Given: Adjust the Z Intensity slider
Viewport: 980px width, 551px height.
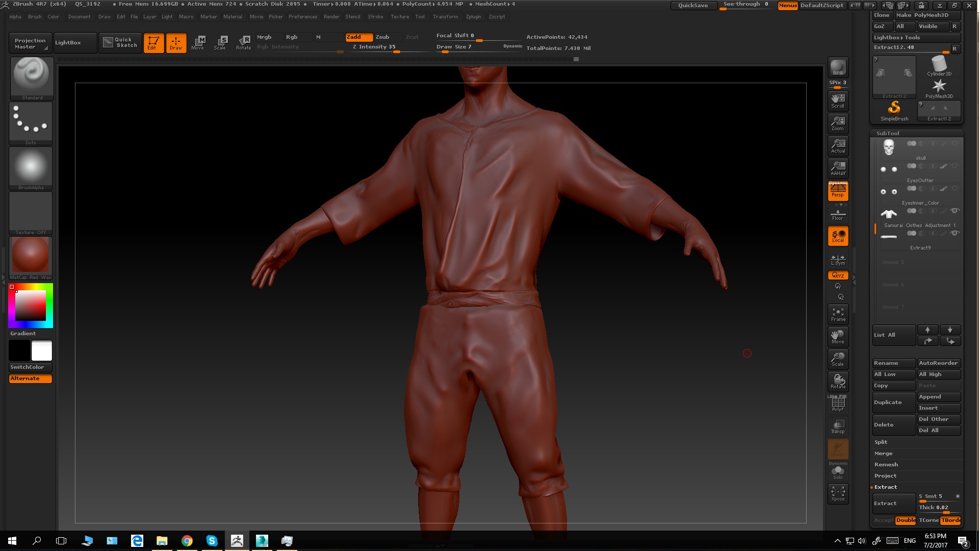Looking at the screenshot, I should (391, 47).
